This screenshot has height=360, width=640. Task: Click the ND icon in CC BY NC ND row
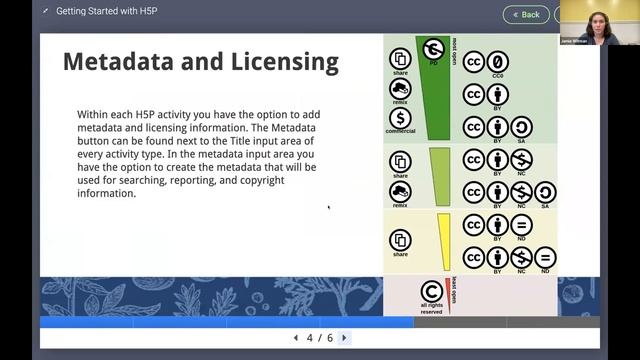point(545,258)
